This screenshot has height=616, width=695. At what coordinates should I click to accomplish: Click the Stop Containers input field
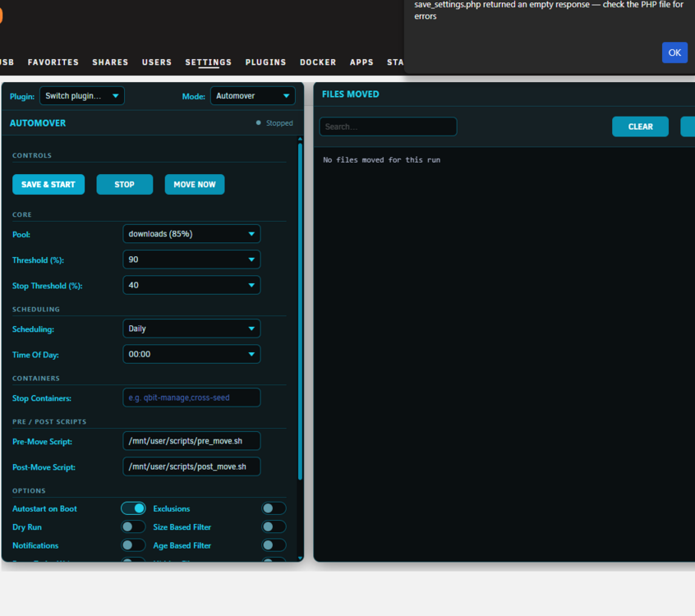[x=191, y=398]
